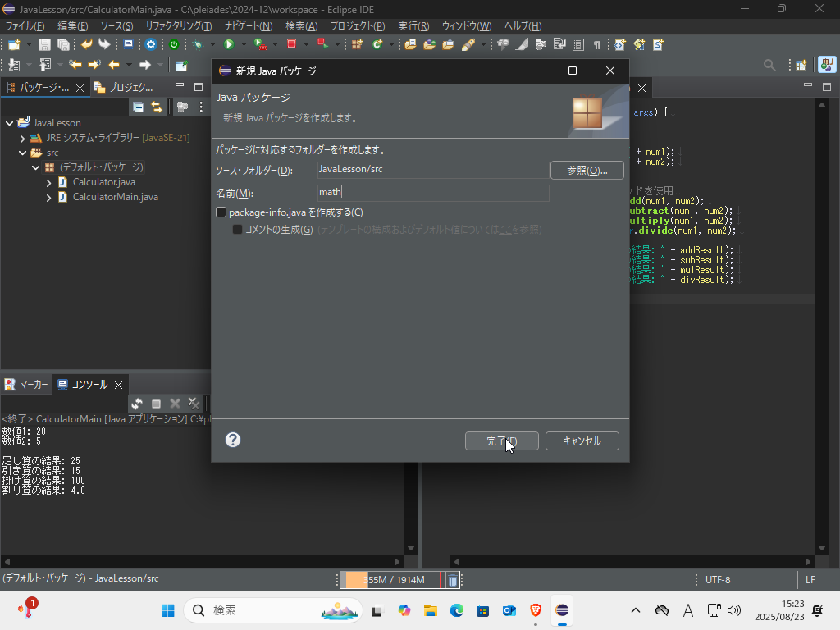Click キャンセル button in dialog
The image size is (840, 630).
pos(582,441)
